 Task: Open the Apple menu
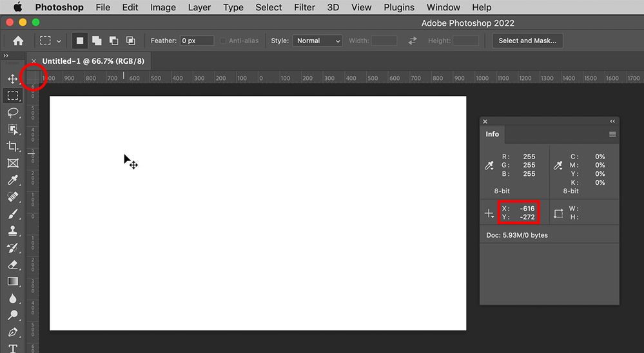[x=17, y=7]
